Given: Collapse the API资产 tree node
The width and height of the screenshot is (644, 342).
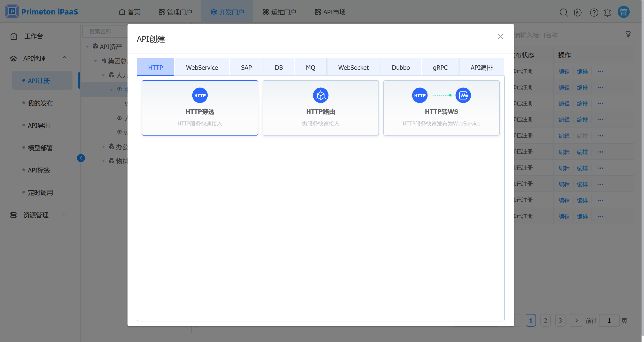Looking at the screenshot, I should pyautogui.click(x=87, y=47).
